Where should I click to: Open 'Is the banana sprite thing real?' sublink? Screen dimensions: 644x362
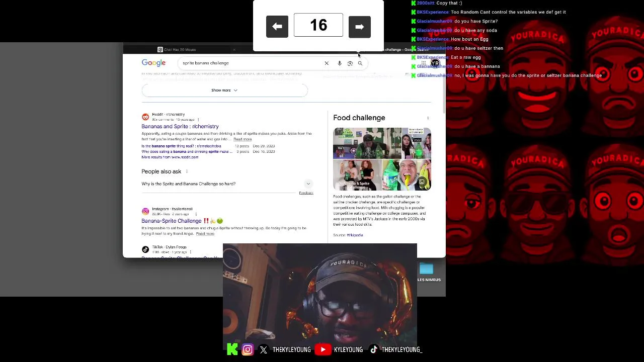pyautogui.click(x=181, y=146)
